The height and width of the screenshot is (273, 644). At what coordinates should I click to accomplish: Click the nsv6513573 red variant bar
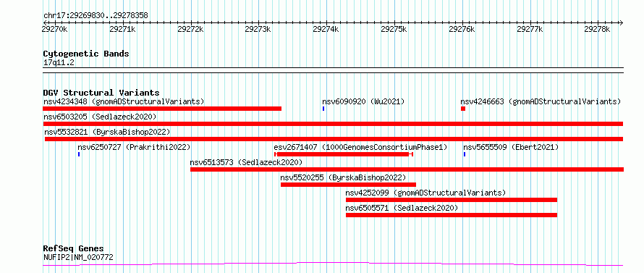[x=407, y=169]
